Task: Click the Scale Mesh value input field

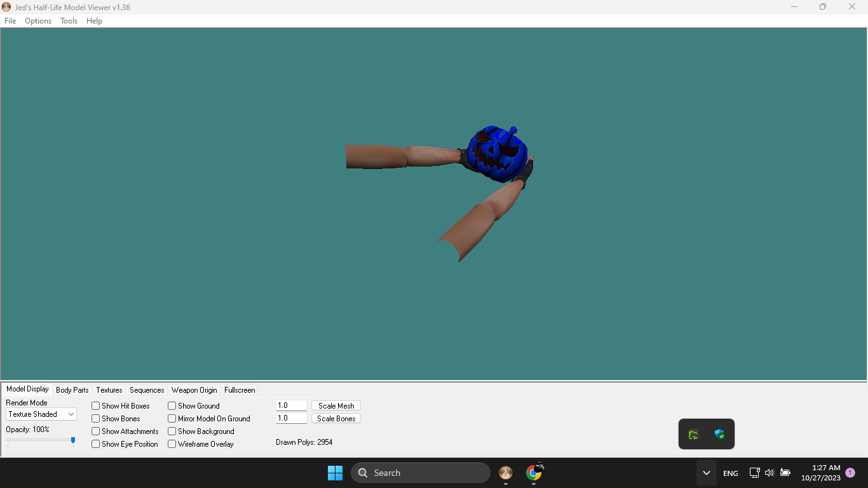Action: click(x=292, y=405)
